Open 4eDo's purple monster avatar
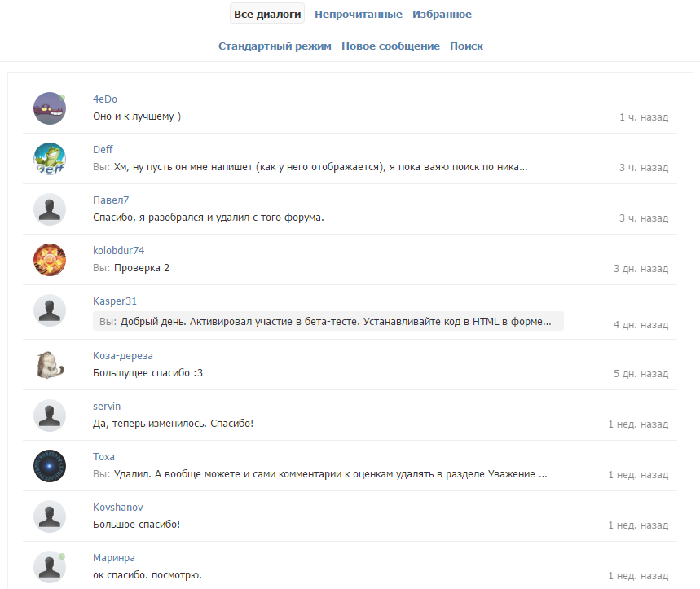Screen dimensions: 700x589 pyautogui.click(x=50, y=108)
